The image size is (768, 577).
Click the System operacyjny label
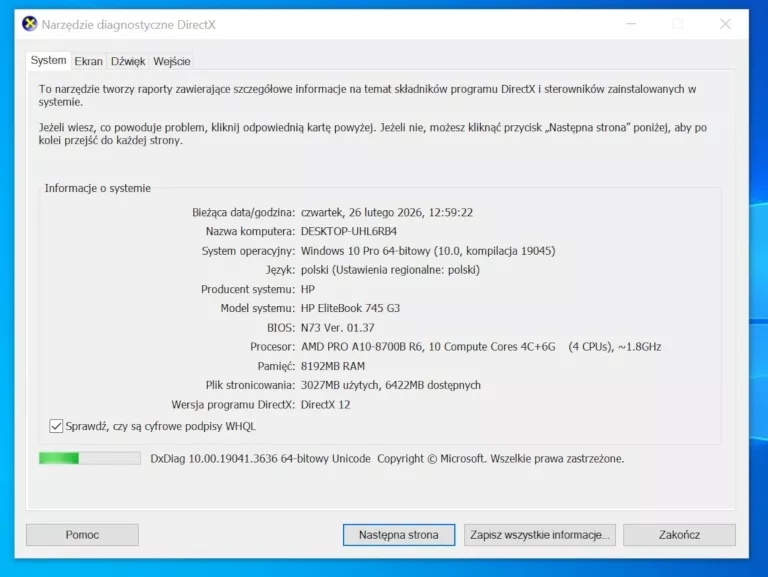point(248,251)
